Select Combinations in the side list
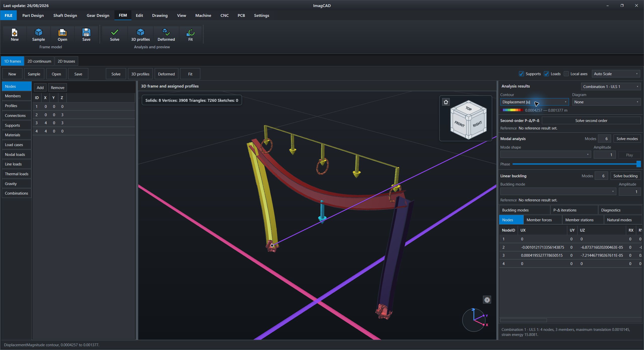 pos(17,193)
